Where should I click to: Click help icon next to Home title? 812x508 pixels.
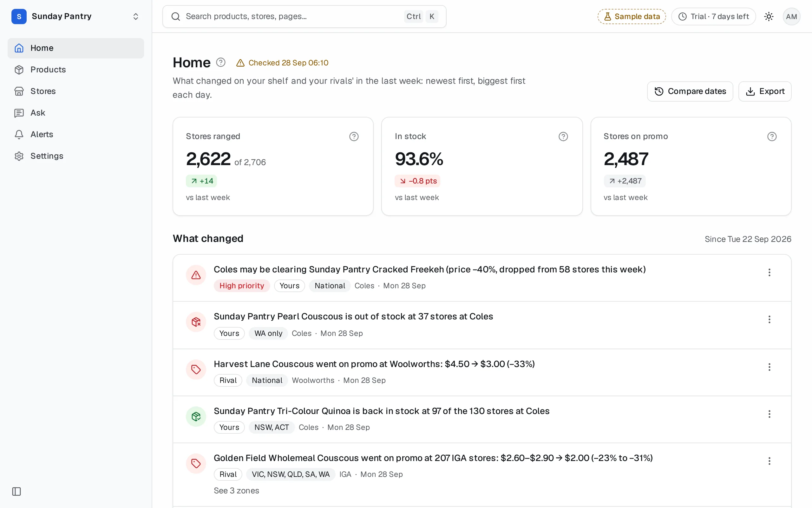tap(220, 63)
